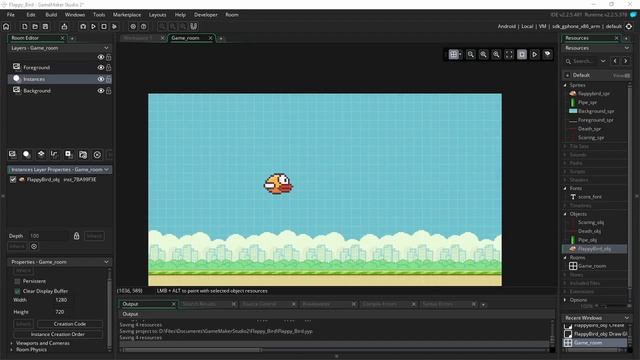Click the Open Project folder icon
Viewport: 640px width, 360px height.
click(35, 27)
